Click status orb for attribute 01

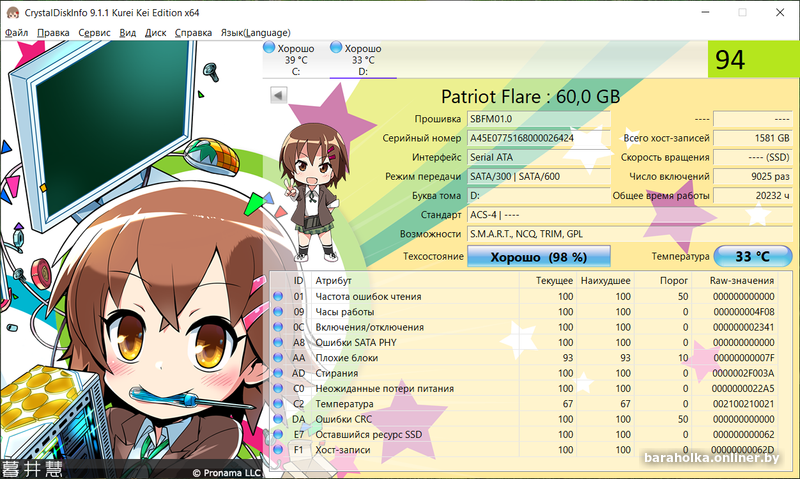(x=278, y=296)
